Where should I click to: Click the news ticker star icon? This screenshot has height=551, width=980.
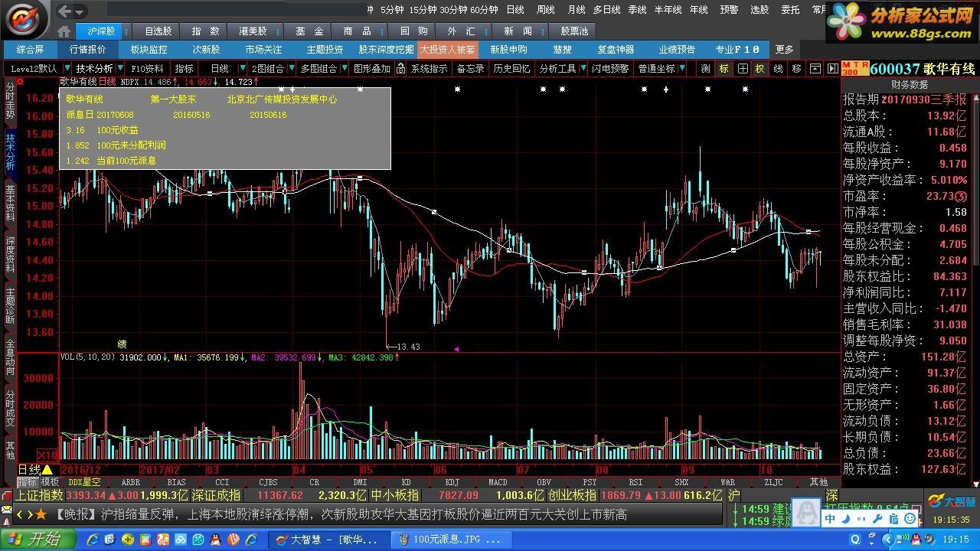coord(41,514)
